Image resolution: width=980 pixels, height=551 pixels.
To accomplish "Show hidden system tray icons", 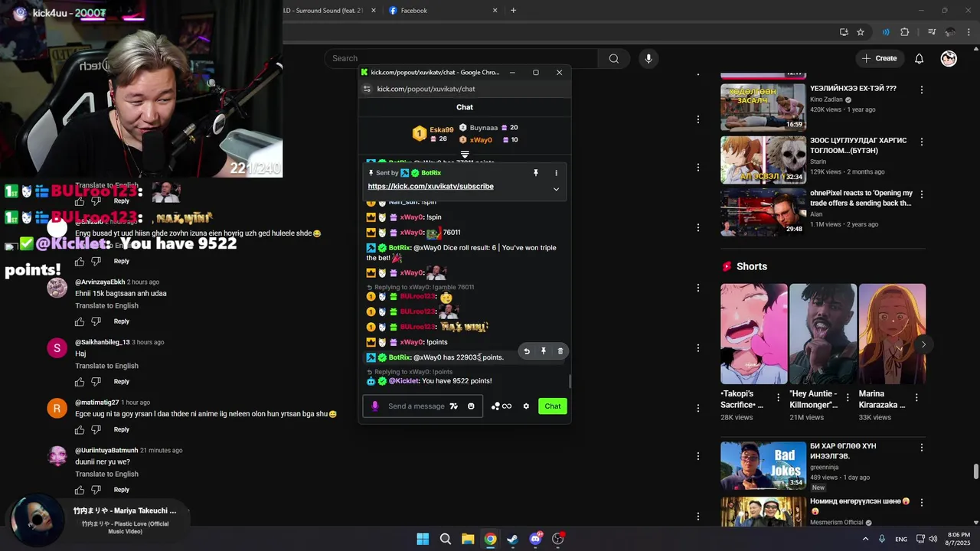I will [866, 539].
